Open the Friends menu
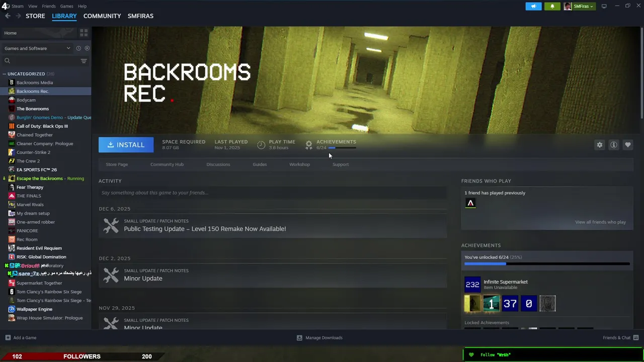The width and height of the screenshot is (644, 362). coord(49,6)
